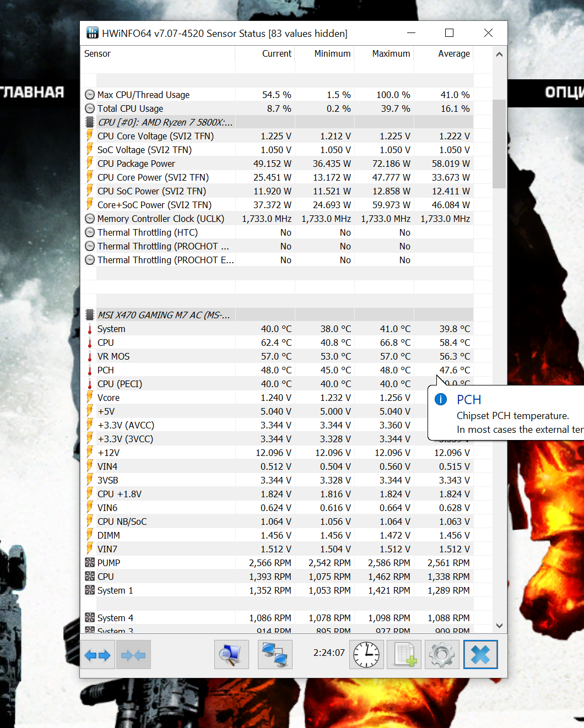
Task: Click CPU temperature current value 62.4 °C
Action: (x=276, y=343)
